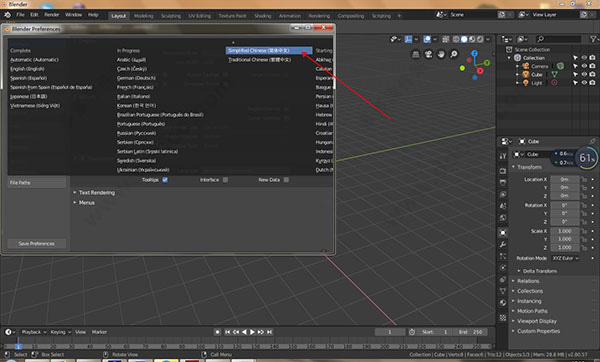Open the Window menu
Viewport: 600px width, 362px height.
tap(73, 15)
